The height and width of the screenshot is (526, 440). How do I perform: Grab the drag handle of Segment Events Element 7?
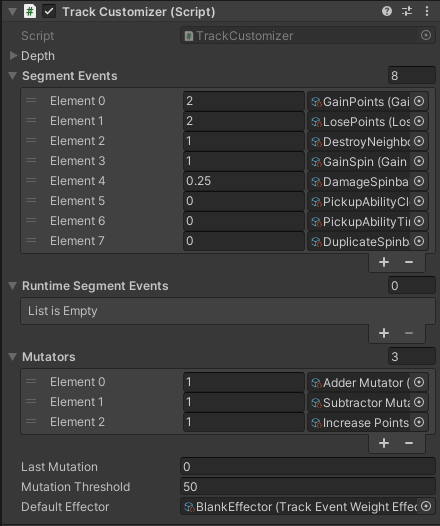(x=31, y=241)
